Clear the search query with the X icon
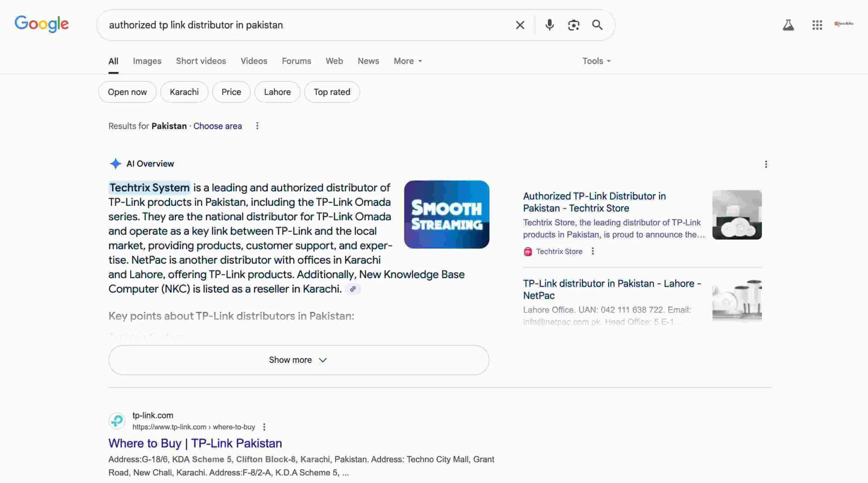 click(x=519, y=25)
